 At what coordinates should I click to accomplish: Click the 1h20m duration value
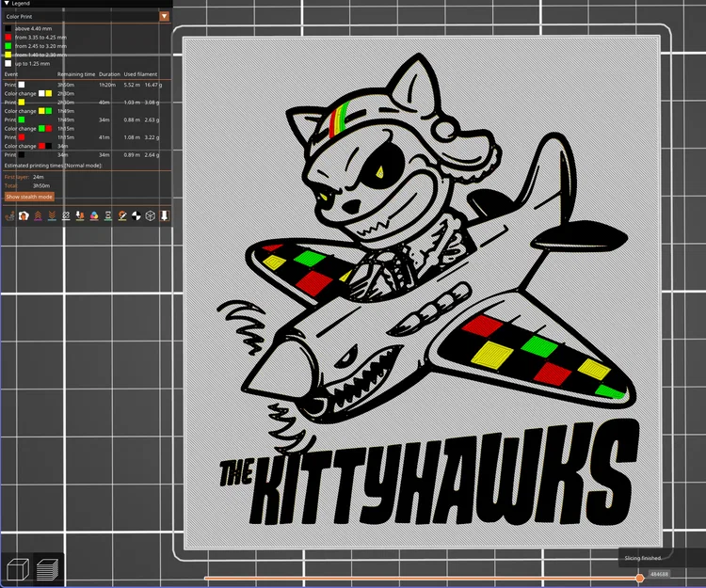point(107,85)
